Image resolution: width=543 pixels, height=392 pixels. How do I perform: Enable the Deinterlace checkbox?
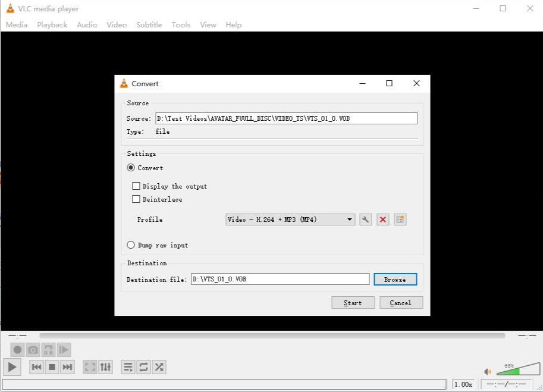coord(136,199)
